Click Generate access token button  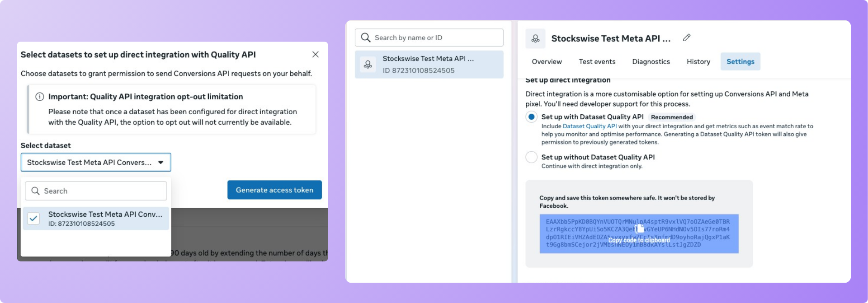[274, 190]
